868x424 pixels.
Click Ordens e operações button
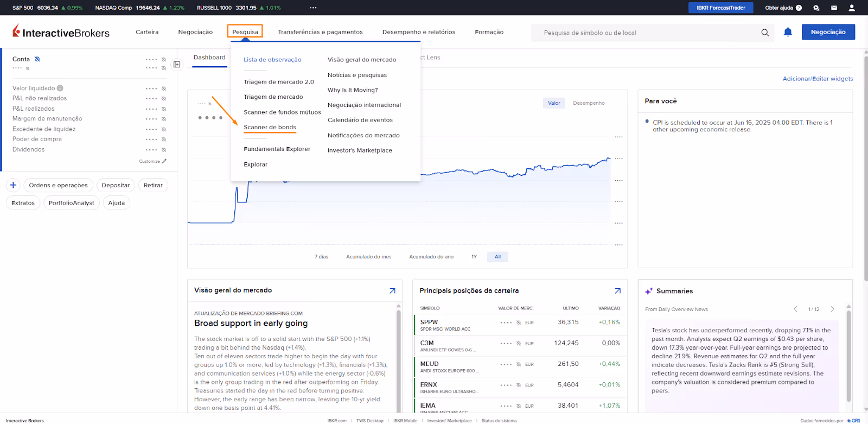[58, 185]
